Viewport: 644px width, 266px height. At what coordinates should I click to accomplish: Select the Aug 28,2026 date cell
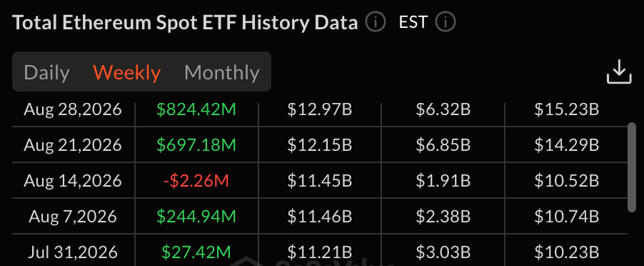click(73, 109)
